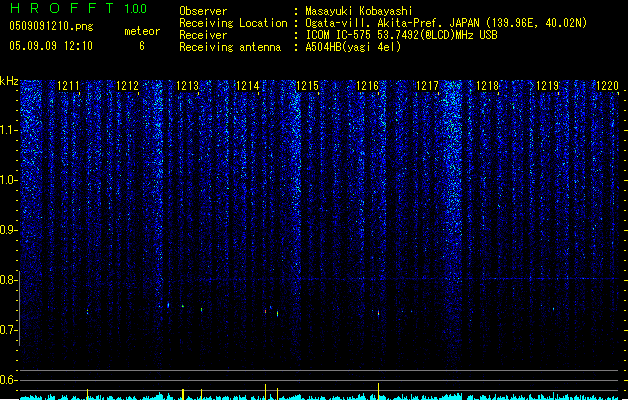Click the 1213 time marker
The width and height of the screenshot is (629, 400).
[x=188, y=86]
